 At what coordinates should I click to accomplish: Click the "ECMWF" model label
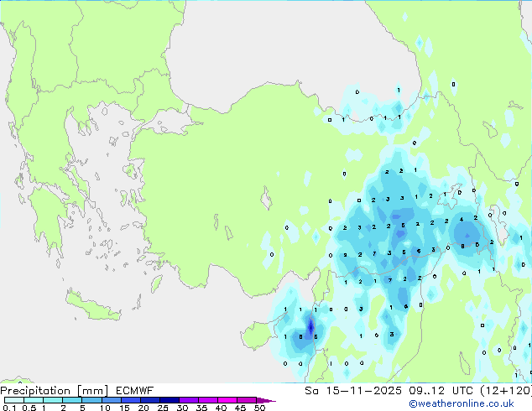pyautogui.click(x=135, y=391)
